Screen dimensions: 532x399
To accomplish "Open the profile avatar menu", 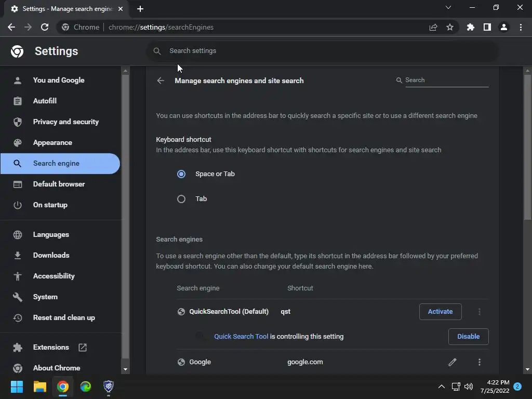I will [x=504, y=27].
